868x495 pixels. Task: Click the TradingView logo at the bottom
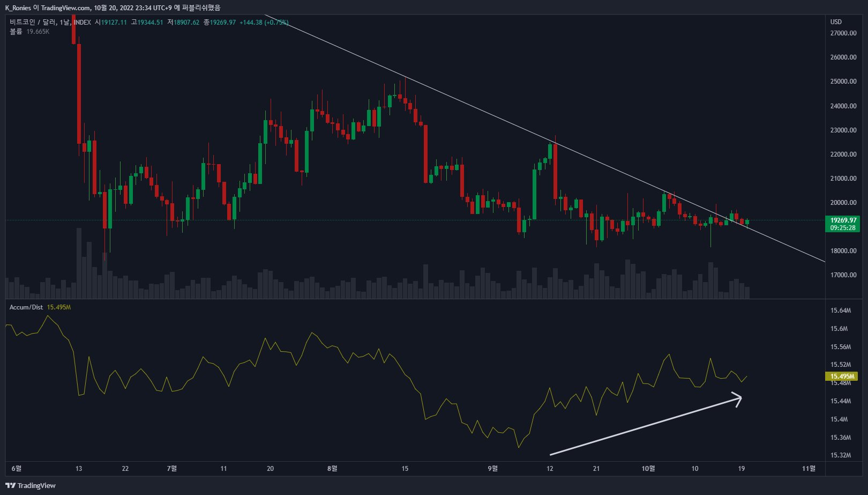coord(31,485)
